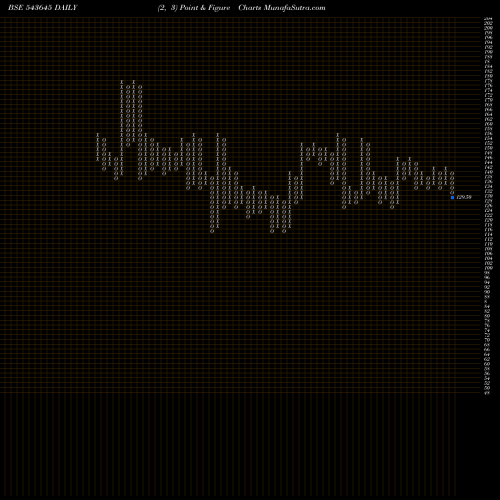
Task: Click the 'BSE 543645 DAILY' chart title
Action: coord(43,8)
